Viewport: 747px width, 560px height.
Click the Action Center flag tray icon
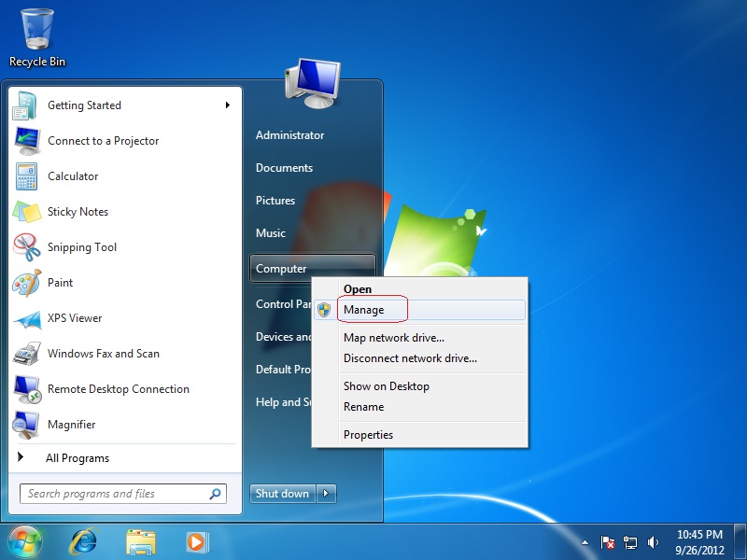608,542
